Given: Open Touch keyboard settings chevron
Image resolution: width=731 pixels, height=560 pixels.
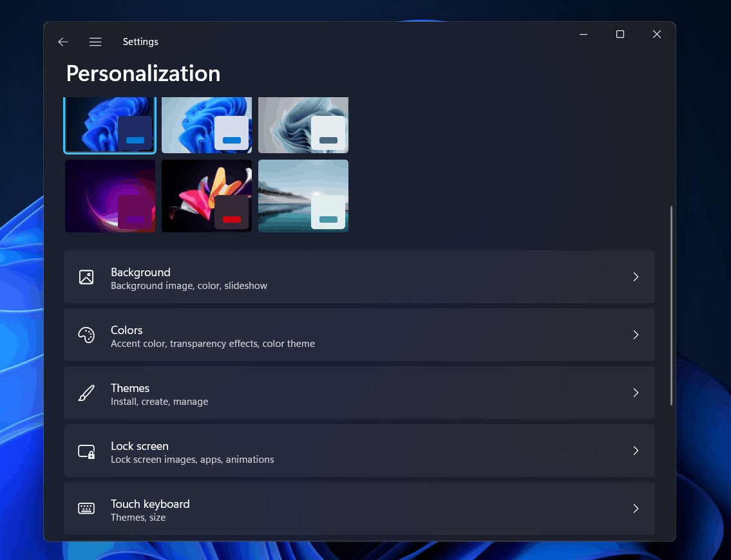Looking at the screenshot, I should (x=635, y=509).
